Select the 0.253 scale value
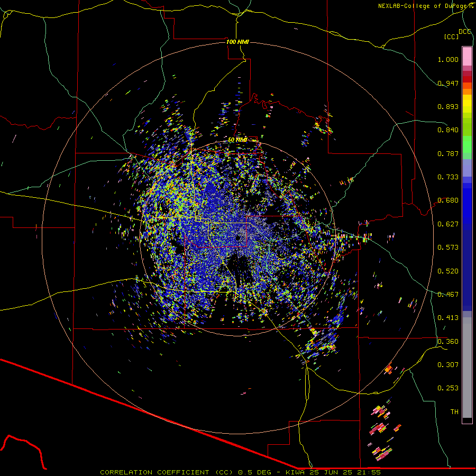 (x=448, y=388)
